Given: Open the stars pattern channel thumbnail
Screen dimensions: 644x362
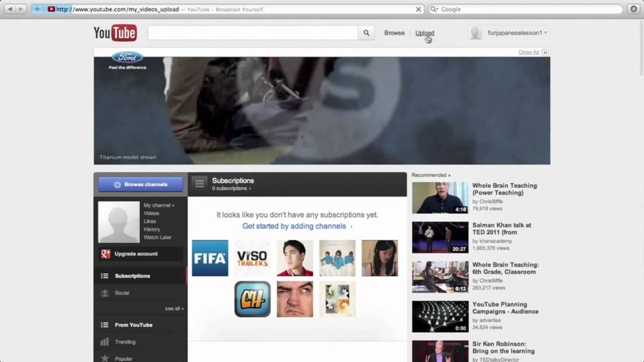Looking at the screenshot, I should click(x=337, y=299).
